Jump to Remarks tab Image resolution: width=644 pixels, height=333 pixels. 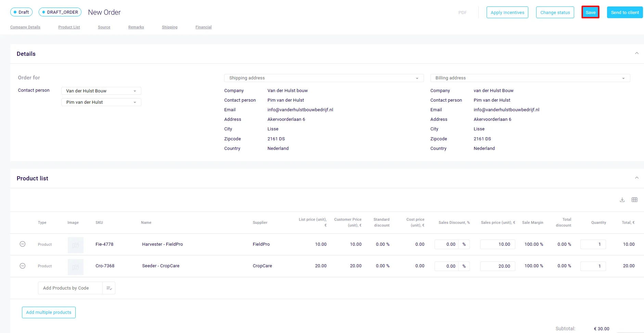click(x=136, y=27)
